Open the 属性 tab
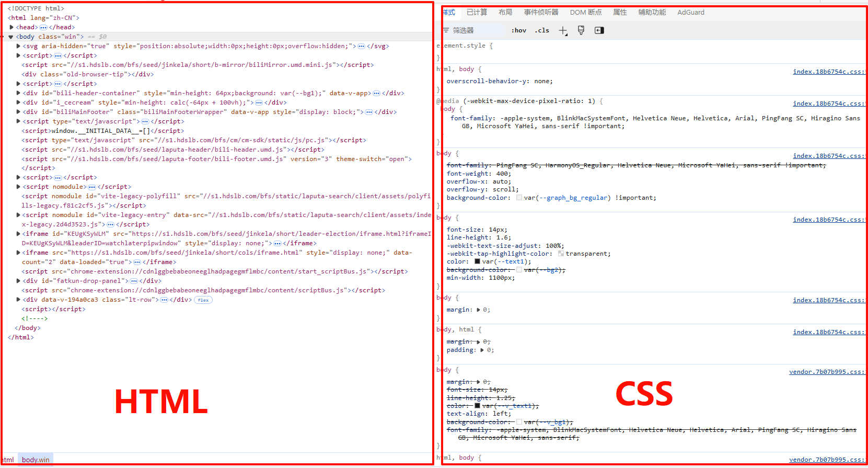 click(x=620, y=12)
